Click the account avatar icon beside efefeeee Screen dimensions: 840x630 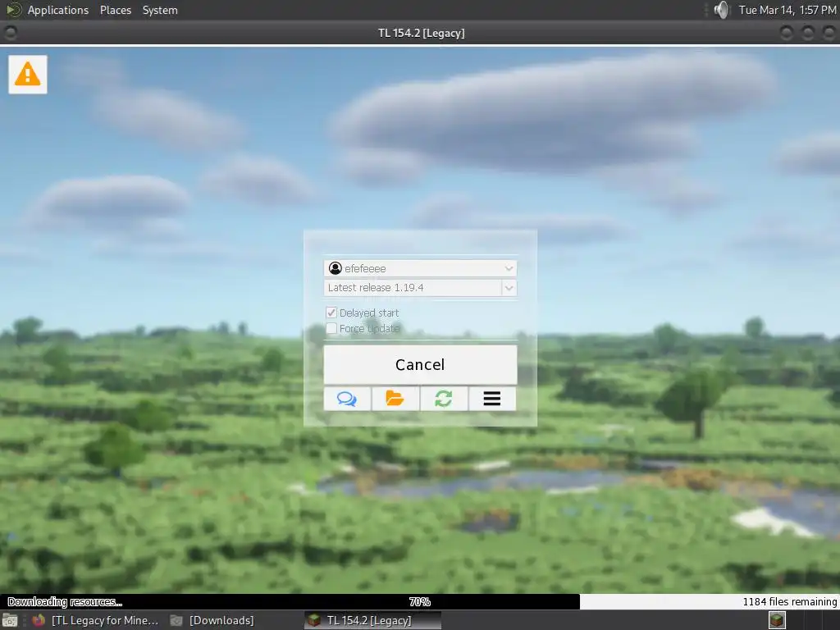coord(336,268)
